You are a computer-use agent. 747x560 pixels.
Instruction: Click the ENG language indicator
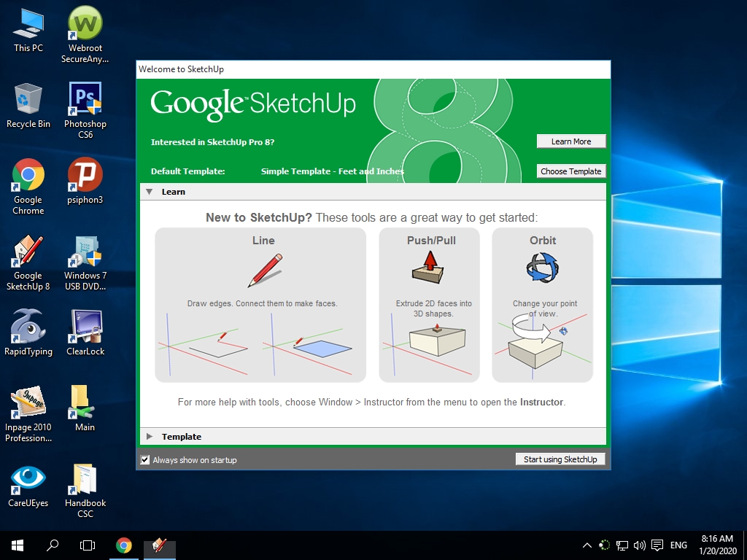[x=678, y=545]
